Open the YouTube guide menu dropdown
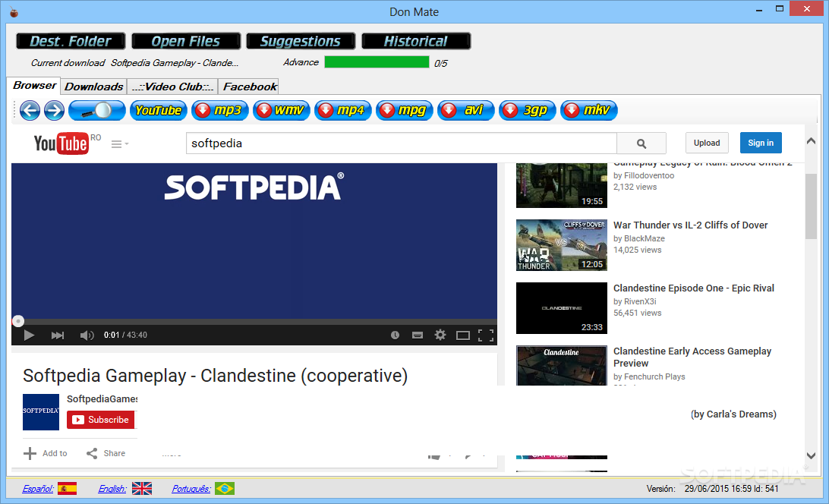This screenshot has height=504, width=829. pos(120,144)
